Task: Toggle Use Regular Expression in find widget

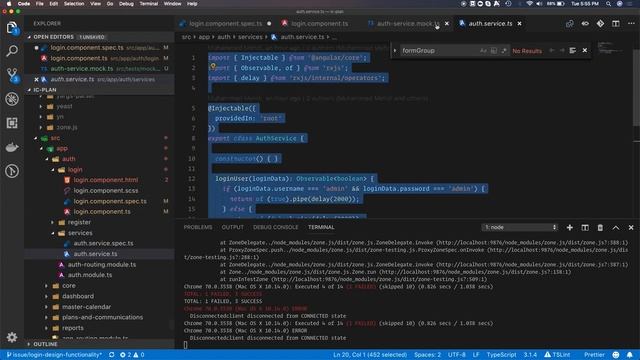Action: tap(504, 51)
